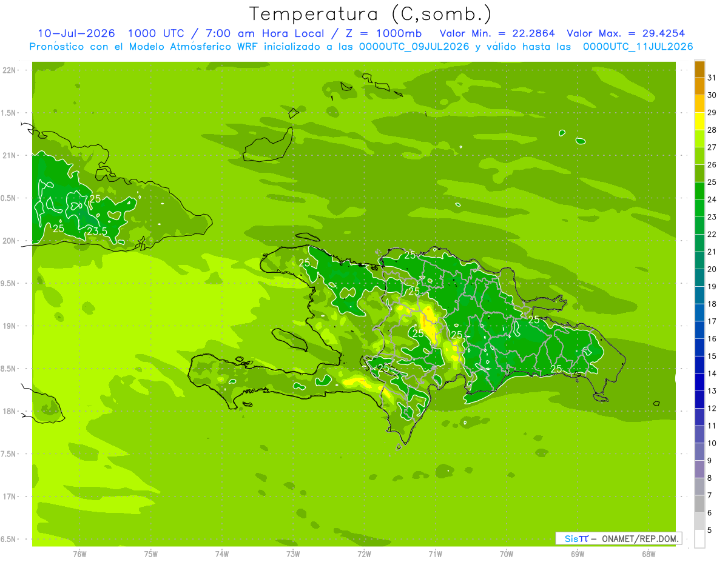Click the "29" label on the color scale
This screenshot has width=728, height=562.
coord(712,112)
